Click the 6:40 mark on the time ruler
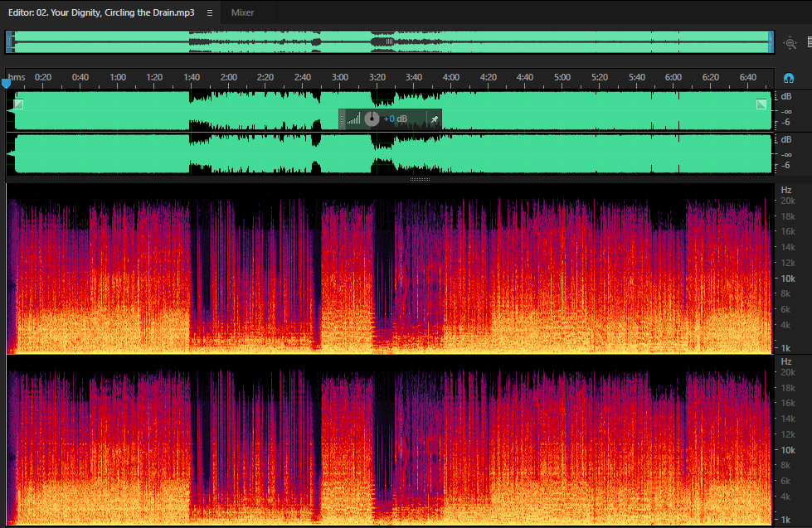The width and height of the screenshot is (812, 528). point(748,77)
